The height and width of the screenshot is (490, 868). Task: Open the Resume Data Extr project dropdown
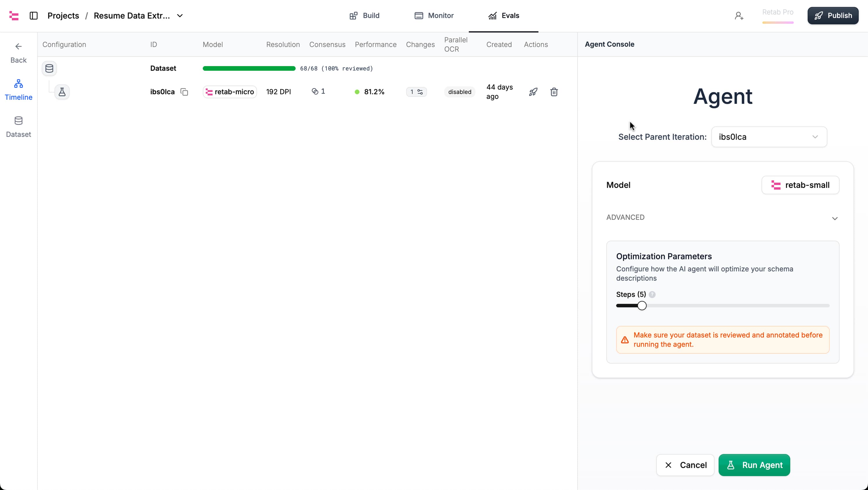180,15
